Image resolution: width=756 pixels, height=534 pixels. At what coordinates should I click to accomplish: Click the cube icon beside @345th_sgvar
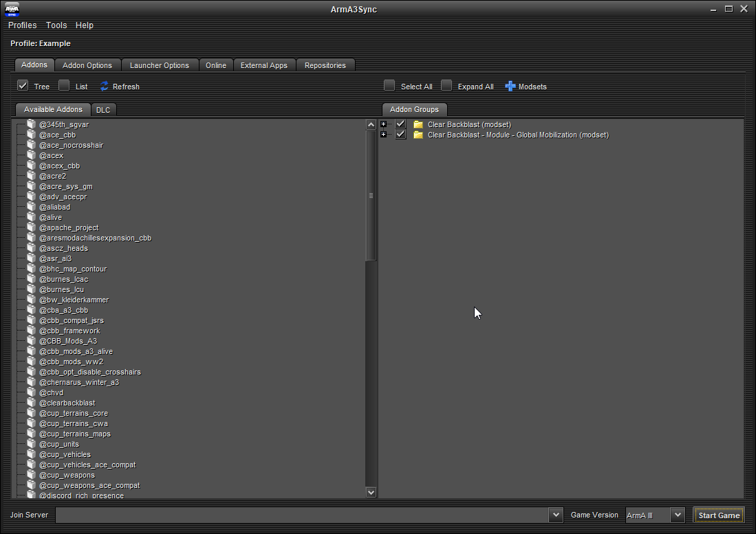32,124
